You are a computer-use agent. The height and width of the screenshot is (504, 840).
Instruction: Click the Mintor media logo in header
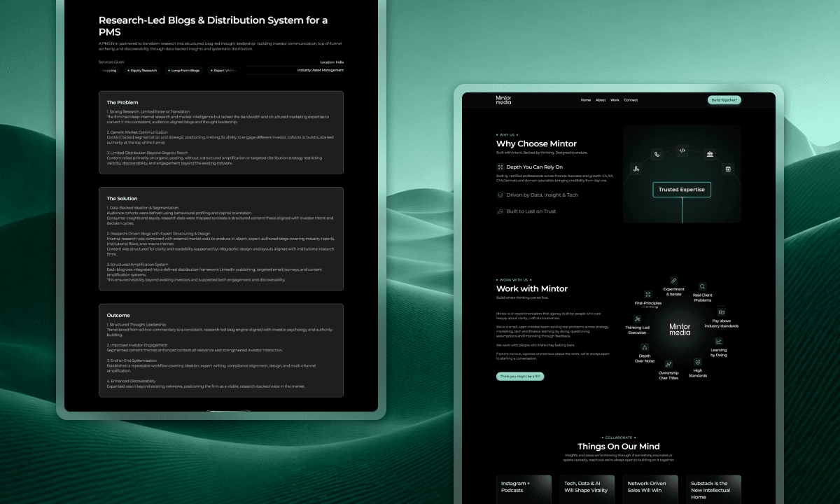[503, 100]
